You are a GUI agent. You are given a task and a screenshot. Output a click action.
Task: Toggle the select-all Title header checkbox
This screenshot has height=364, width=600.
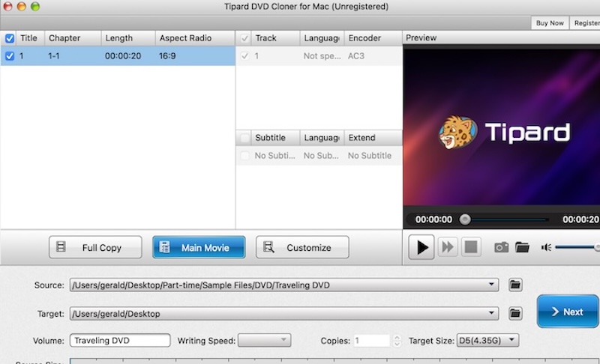tap(10, 38)
